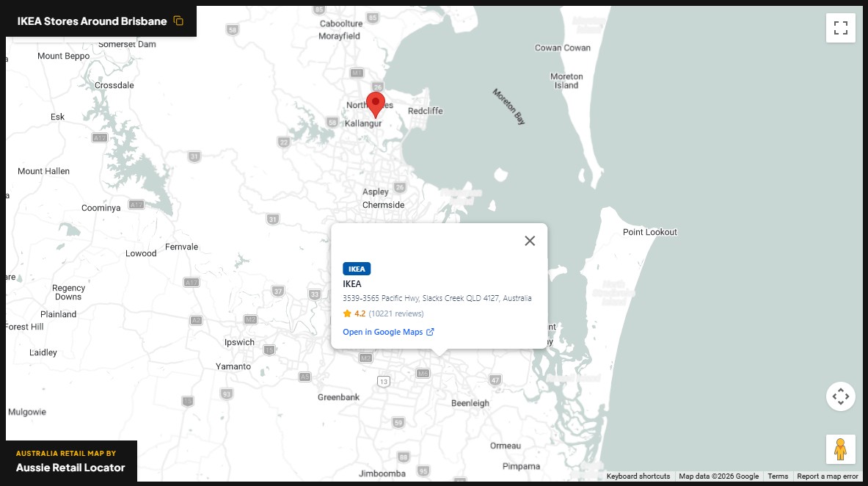Click the Plainland map label

pyautogui.click(x=58, y=314)
